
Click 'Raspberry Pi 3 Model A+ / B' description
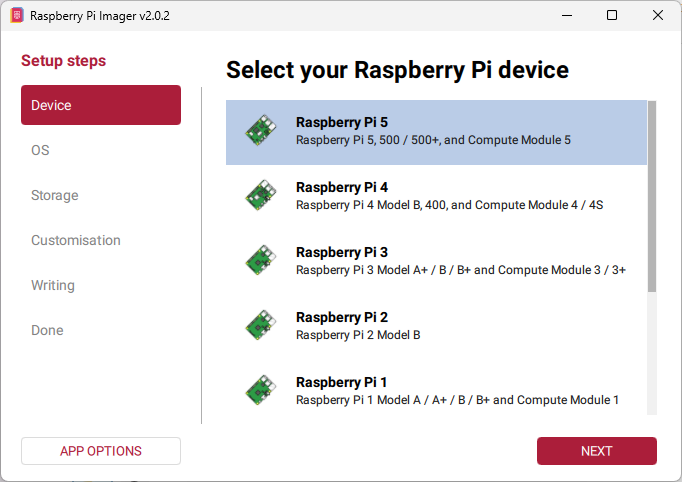point(461,270)
